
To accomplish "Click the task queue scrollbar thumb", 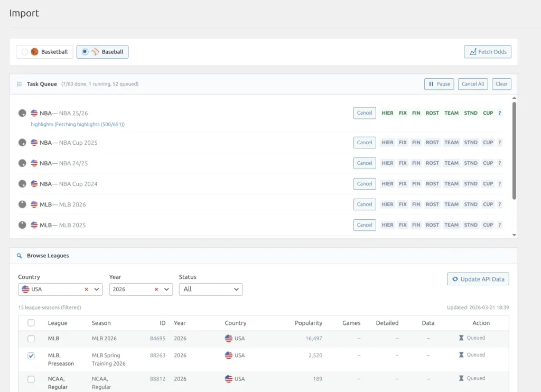I will (x=514, y=151).
